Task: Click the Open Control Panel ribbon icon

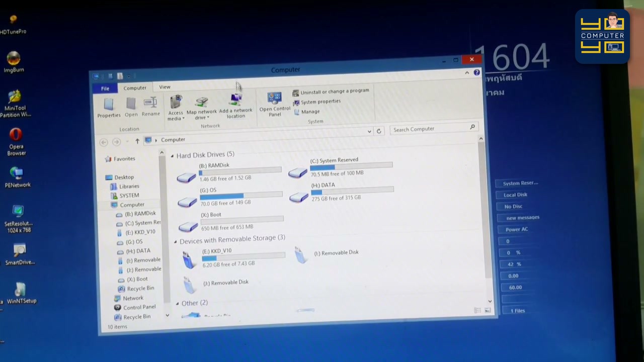Action: [x=275, y=104]
